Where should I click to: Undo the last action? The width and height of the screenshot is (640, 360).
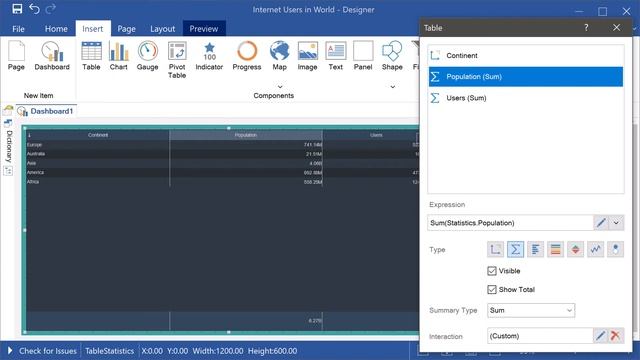(34, 9)
